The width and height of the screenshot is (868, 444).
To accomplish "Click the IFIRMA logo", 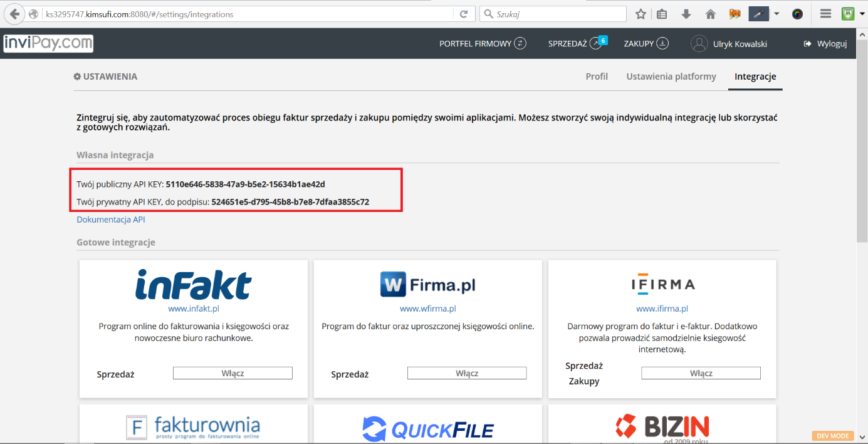I will coord(662,284).
